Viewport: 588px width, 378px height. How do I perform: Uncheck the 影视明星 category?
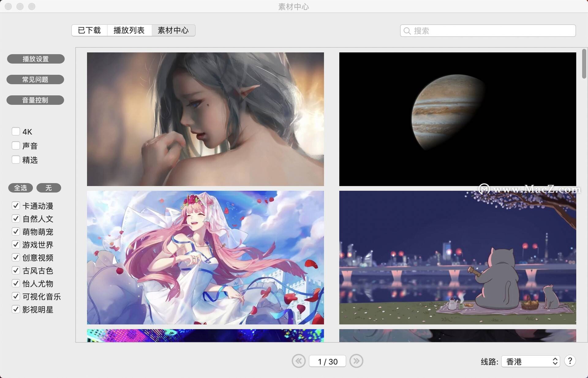[16, 309]
